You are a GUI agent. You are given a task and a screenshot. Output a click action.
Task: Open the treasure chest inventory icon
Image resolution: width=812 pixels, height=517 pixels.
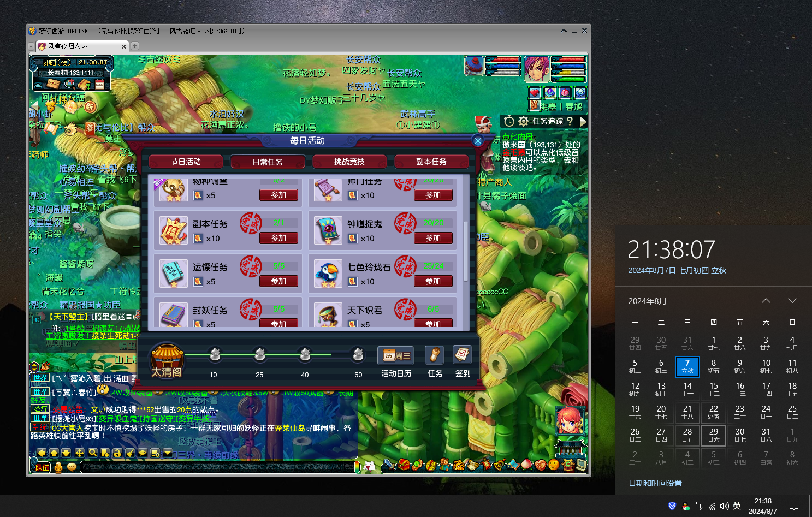tap(404, 465)
